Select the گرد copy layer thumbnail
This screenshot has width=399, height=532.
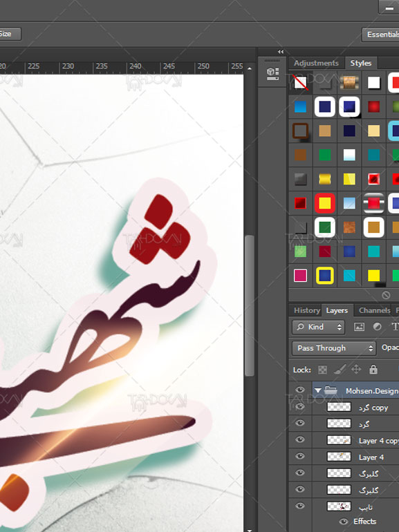click(339, 407)
